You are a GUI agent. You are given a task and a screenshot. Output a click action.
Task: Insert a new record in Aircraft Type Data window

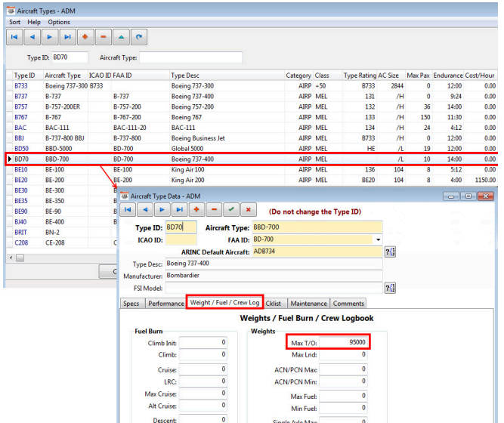196,210
